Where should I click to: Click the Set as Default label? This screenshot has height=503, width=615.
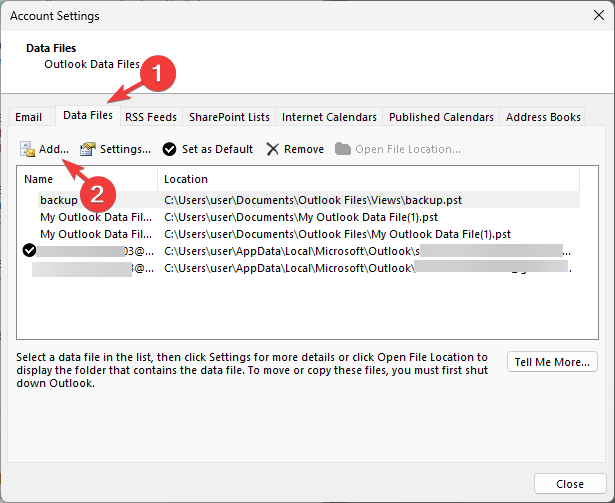point(217,149)
